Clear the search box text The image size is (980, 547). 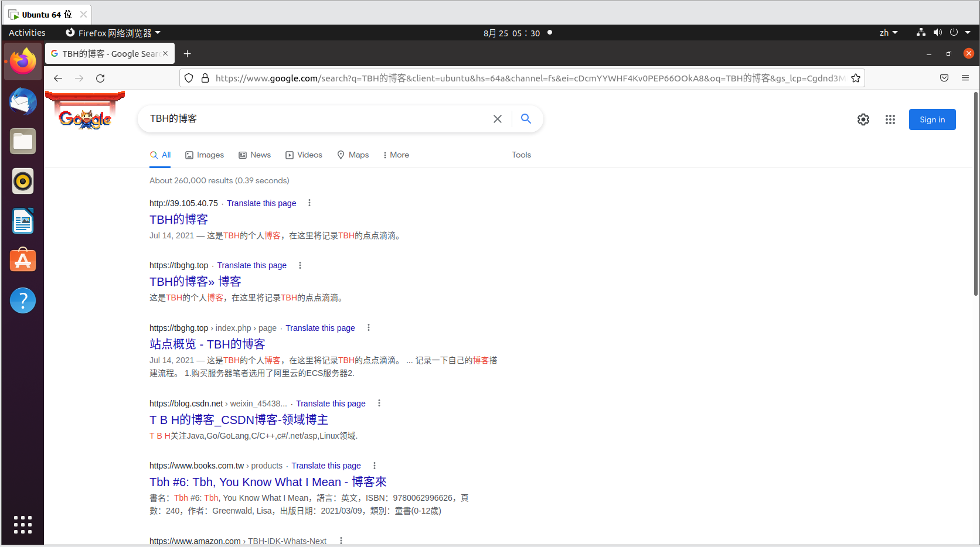click(x=497, y=119)
